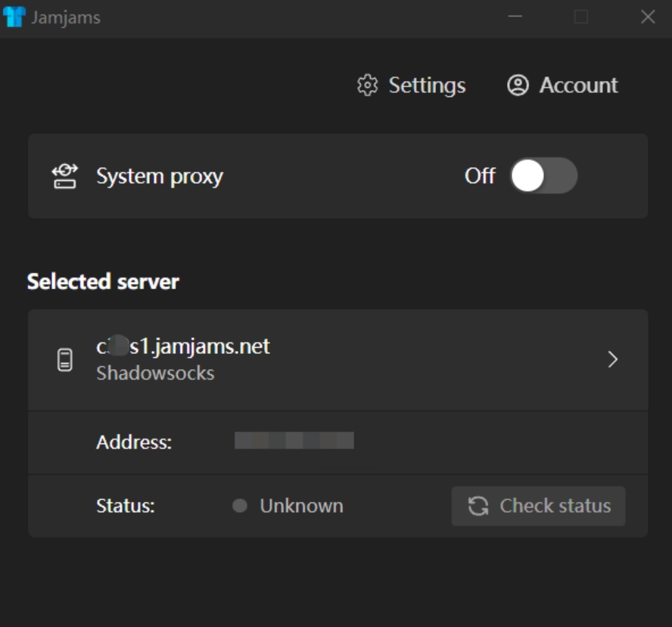Click the blurred Address value
This screenshot has height=627, width=672.
coord(294,440)
